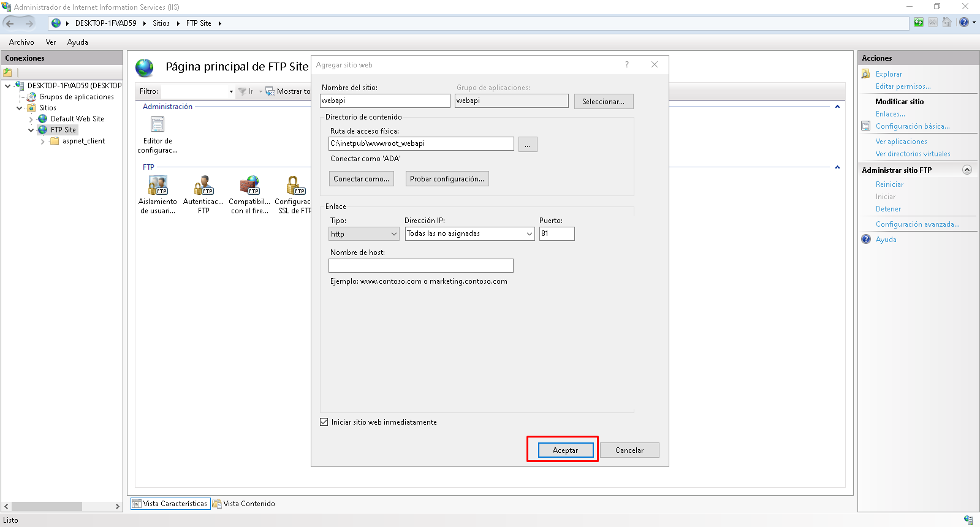Click the Probar configuración button
The image size is (980, 527).
click(447, 179)
